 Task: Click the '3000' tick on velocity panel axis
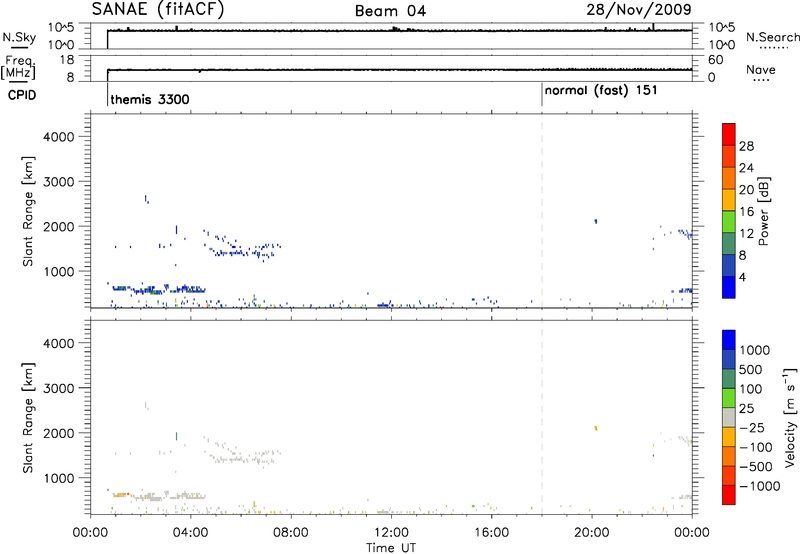coord(58,388)
